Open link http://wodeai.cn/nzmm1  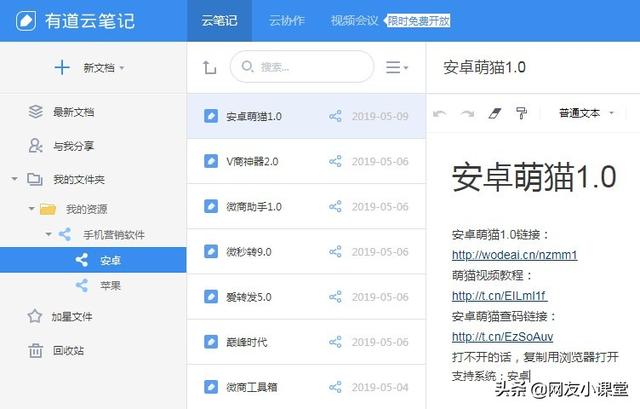tap(515, 255)
